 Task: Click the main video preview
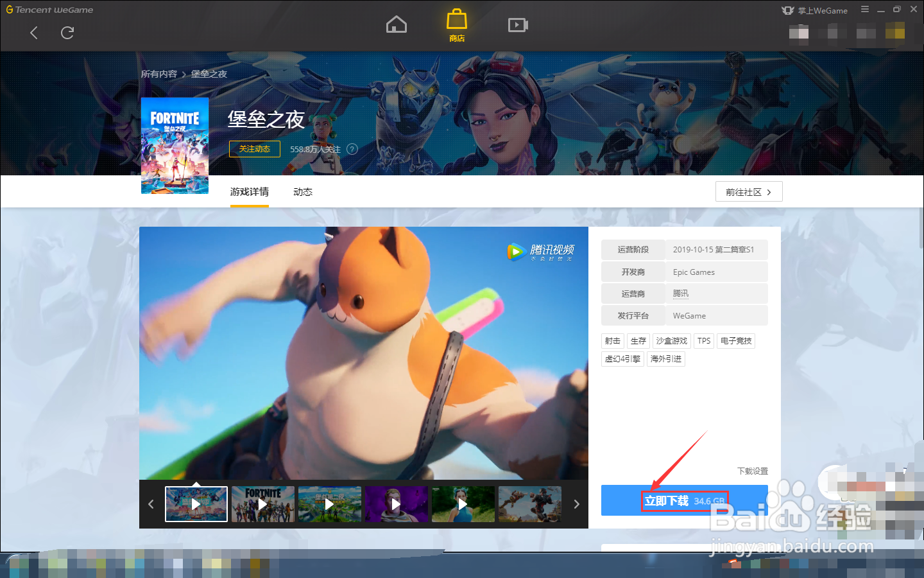click(364, 353)
